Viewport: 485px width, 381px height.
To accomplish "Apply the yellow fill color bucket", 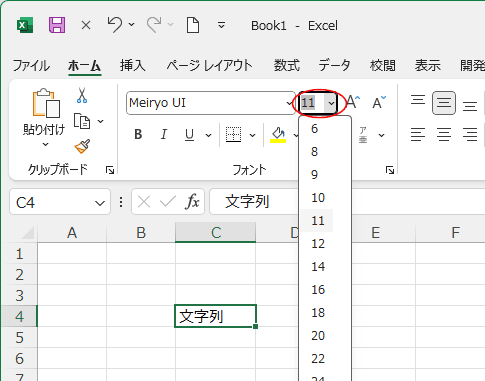I will [278, 135].
